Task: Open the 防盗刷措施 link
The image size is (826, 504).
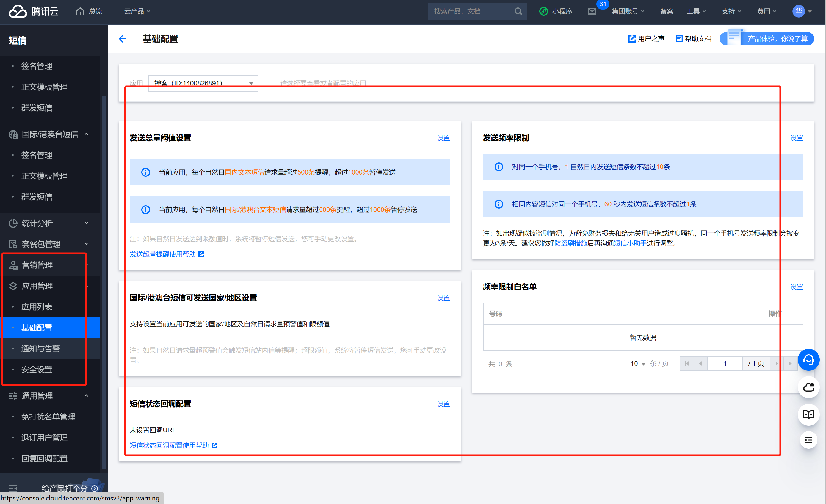Action: 571,243
